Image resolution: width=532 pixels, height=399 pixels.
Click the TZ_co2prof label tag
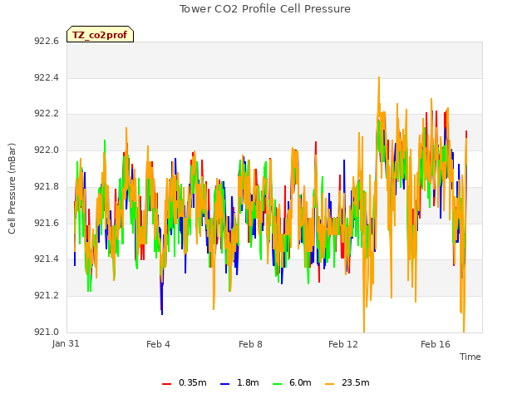pyautogui.click(x=100, y=34)
